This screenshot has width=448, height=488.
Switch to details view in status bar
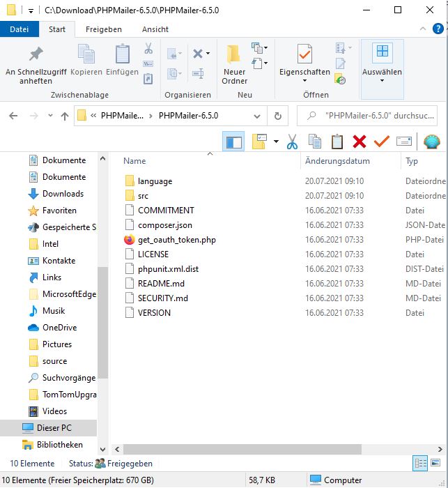click(x=420, y=463)
